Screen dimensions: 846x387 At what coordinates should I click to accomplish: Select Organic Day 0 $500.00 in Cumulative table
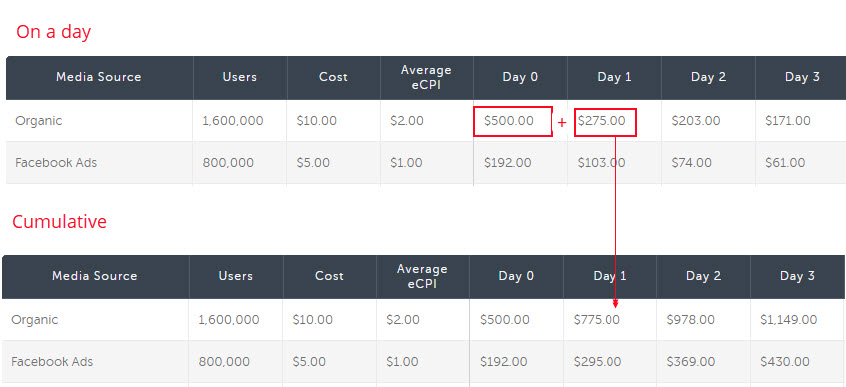(x=504, y=320)
